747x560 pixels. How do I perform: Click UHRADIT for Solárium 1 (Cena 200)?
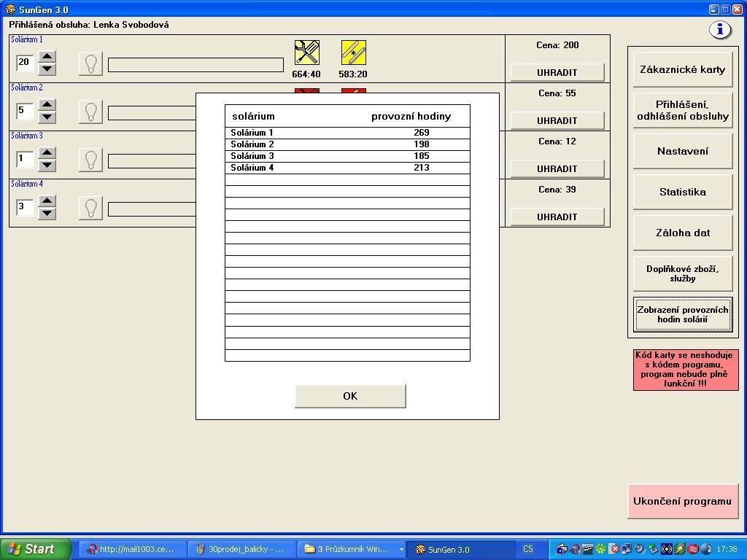coord(557,72)
